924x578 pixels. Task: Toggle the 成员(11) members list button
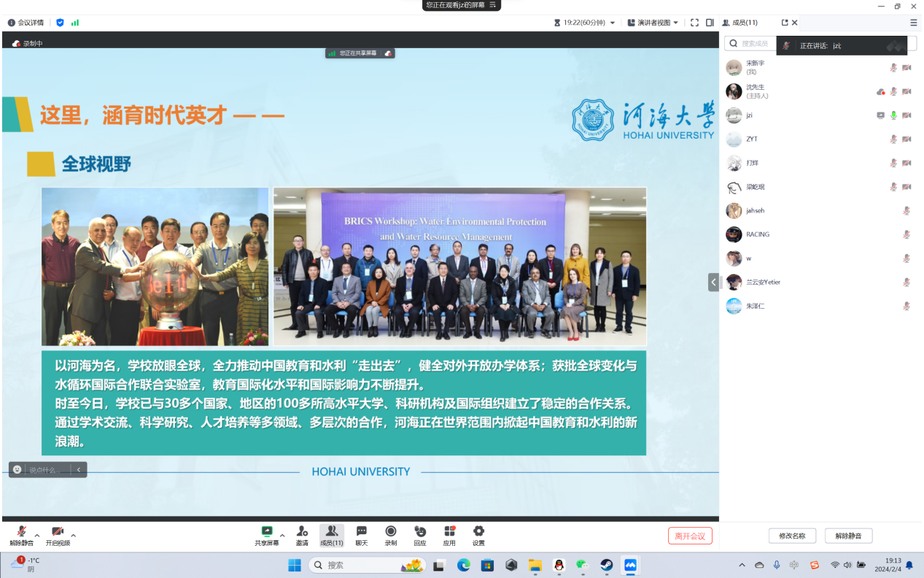[x=331, y=535]
